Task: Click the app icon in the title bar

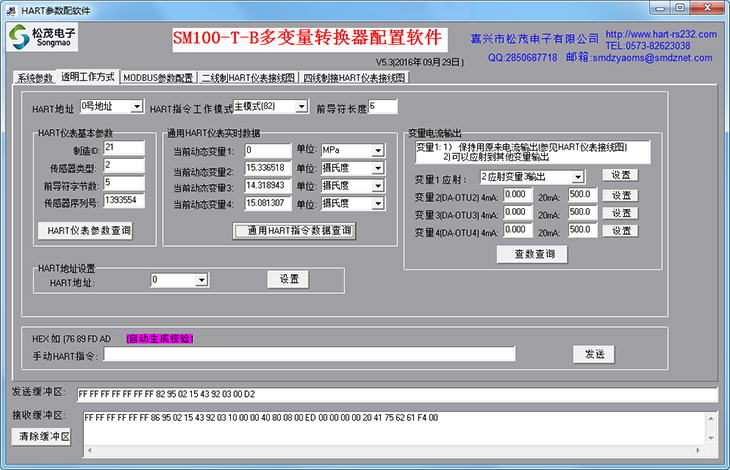Action: tap(11, 7)
